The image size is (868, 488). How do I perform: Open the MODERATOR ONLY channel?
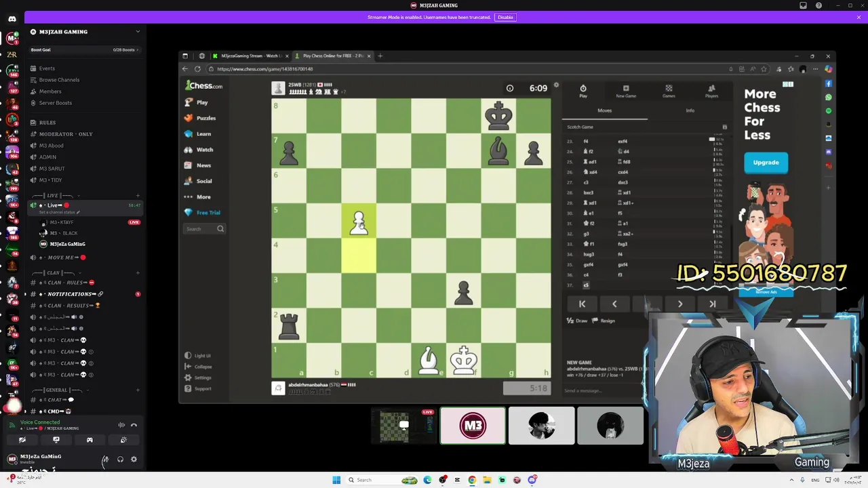(x=65, y=134)
